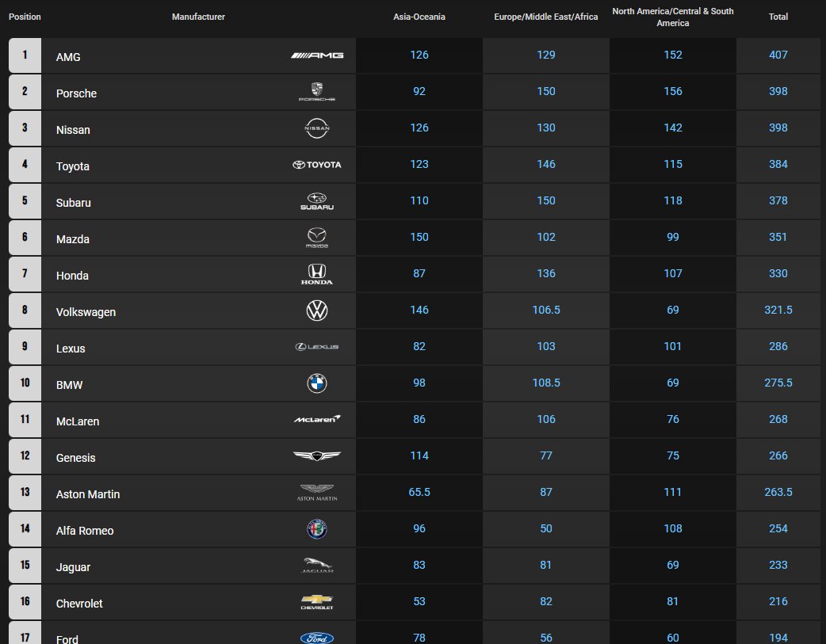Click position number 10 badge
The width and height of the screenshot is (826, 644).
pos(25,383)
